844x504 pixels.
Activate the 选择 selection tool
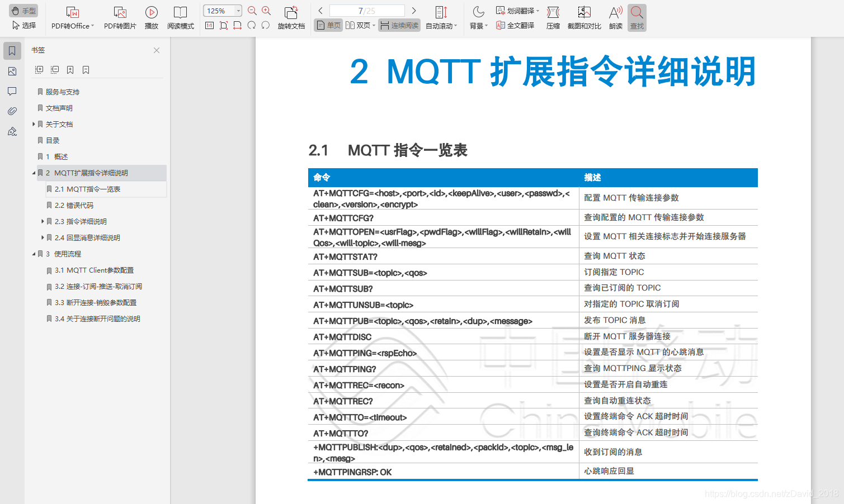point(23,25)
